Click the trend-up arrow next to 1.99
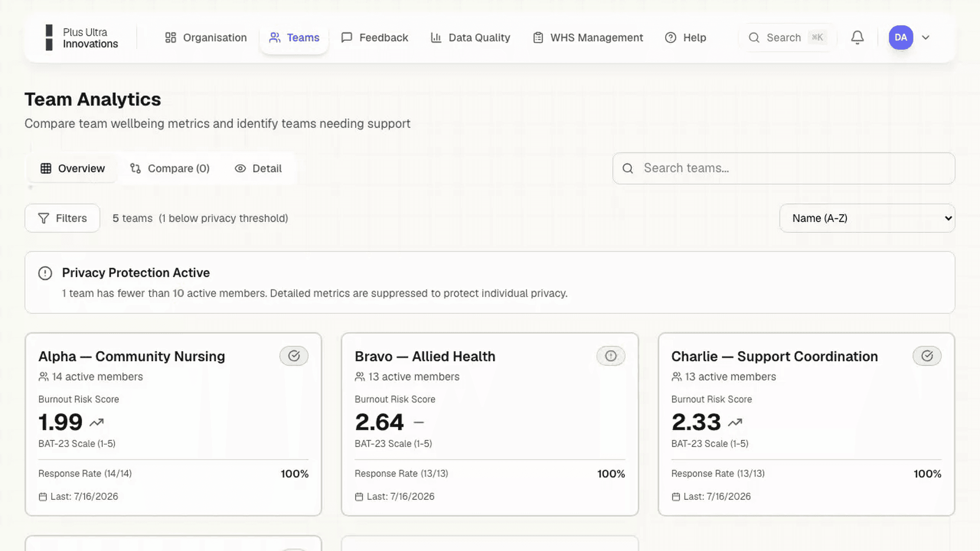 point(96,422)
